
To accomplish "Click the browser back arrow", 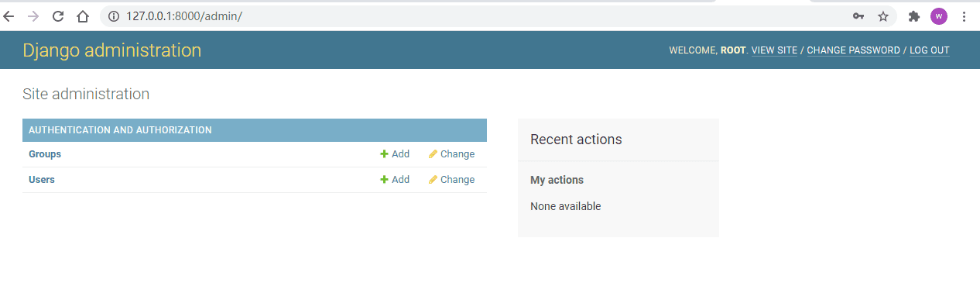I will coord(9,16).
